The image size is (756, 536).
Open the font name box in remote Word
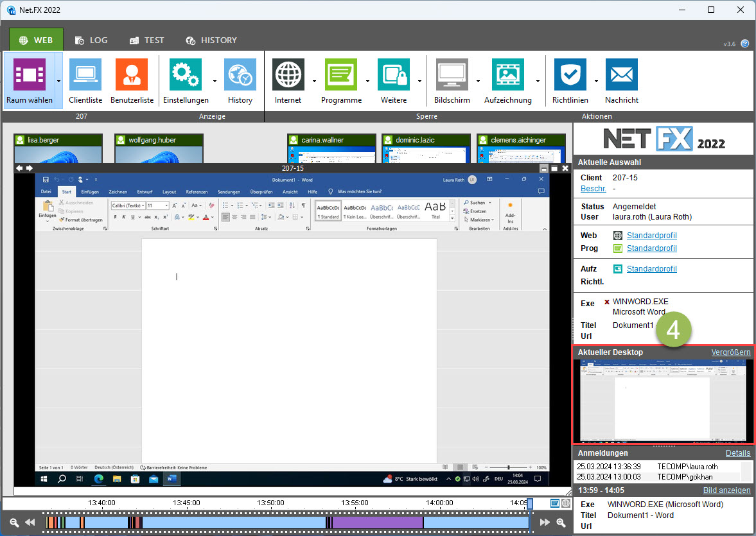(x=128, y=206)
